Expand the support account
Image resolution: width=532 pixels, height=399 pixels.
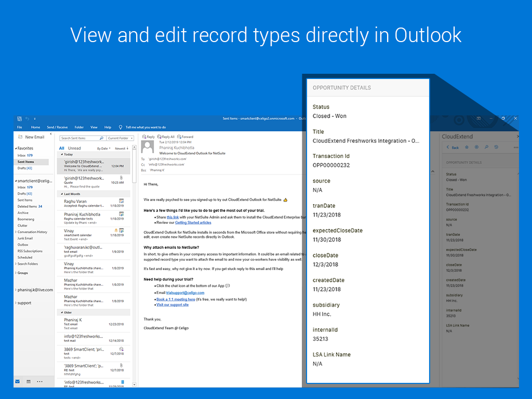pyautogui.click(x=16, y=303)
